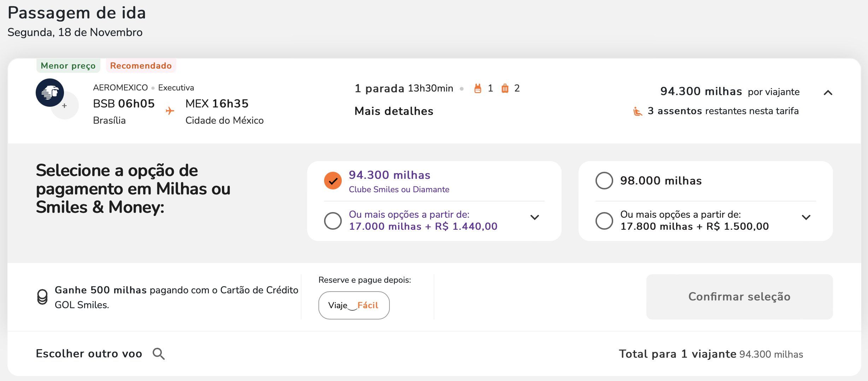This screenshot has height=381, width=868.
Task: Click the Viaje Fácil button
Action: pos(354,305)
